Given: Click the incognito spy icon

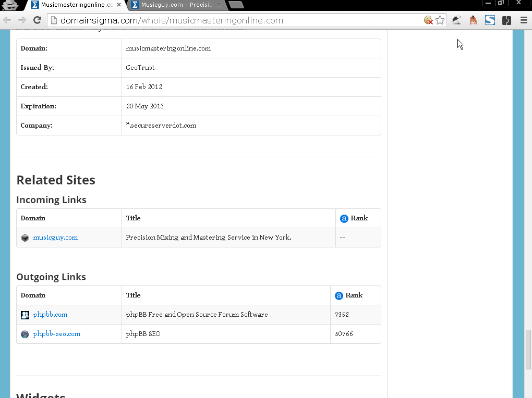Looking at the screenshot, I should tap(11, 5).
